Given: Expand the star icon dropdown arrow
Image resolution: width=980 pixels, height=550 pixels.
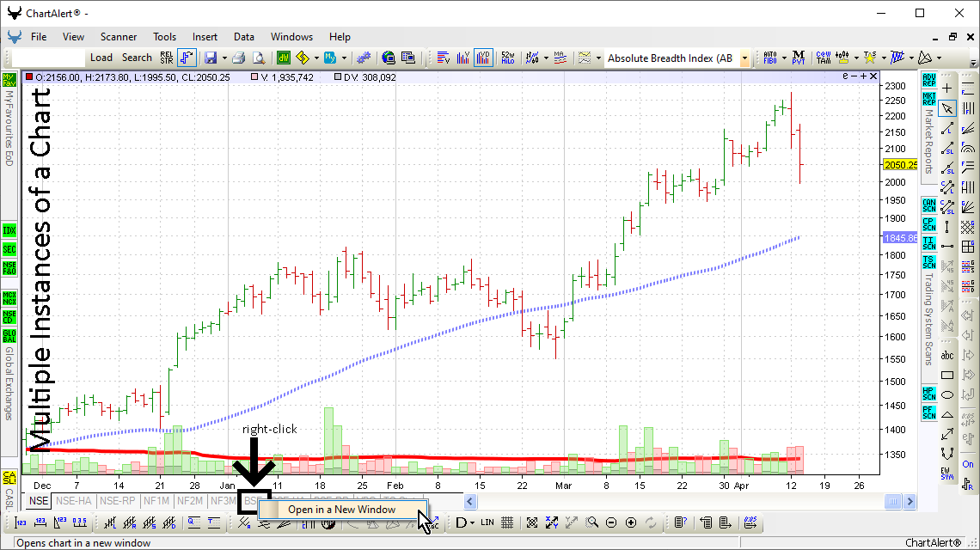Looking at the screenshot, I should point(884,58).
